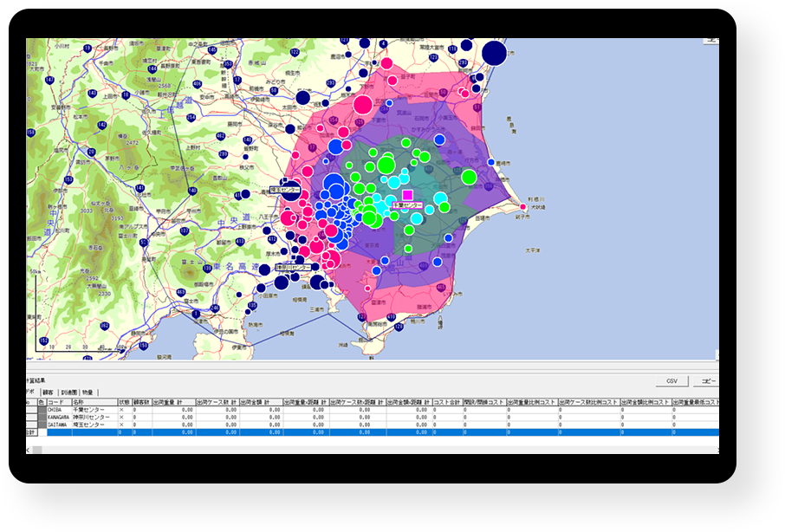Click the 顧客数 column header
785x532 pixels.
[141, 402]
